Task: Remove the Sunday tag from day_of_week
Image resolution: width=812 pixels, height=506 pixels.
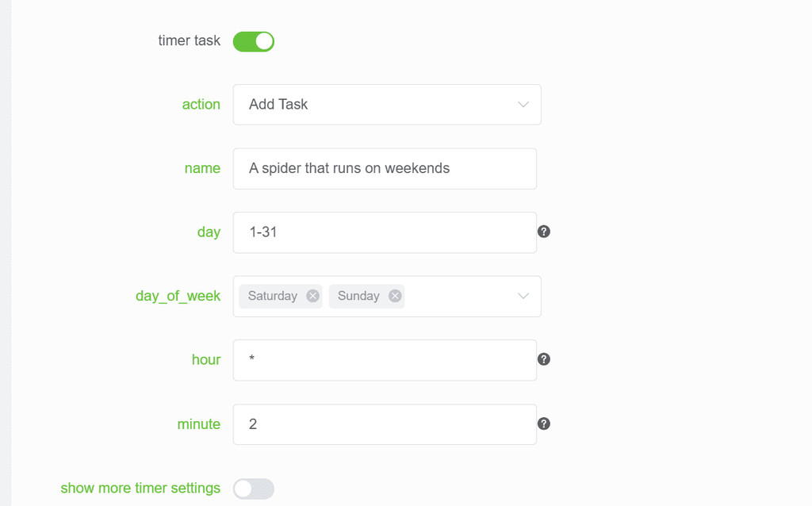Action: [395, 296]
